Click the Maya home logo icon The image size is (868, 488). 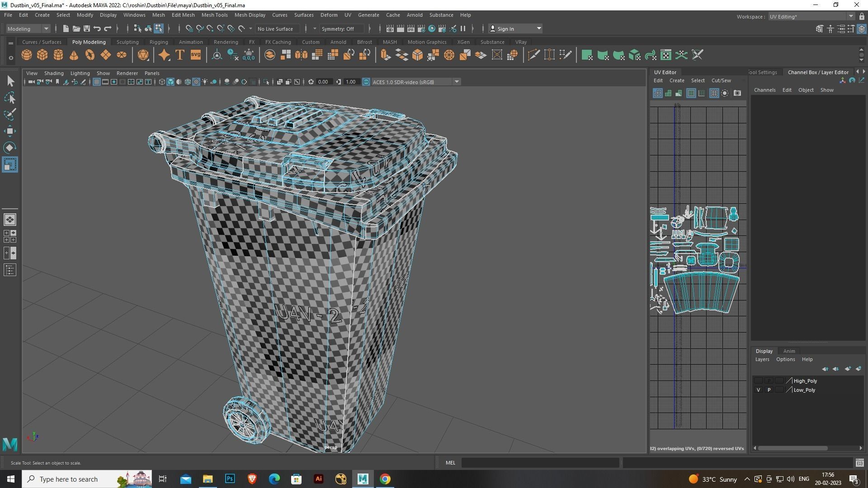(x=10, y=445)
